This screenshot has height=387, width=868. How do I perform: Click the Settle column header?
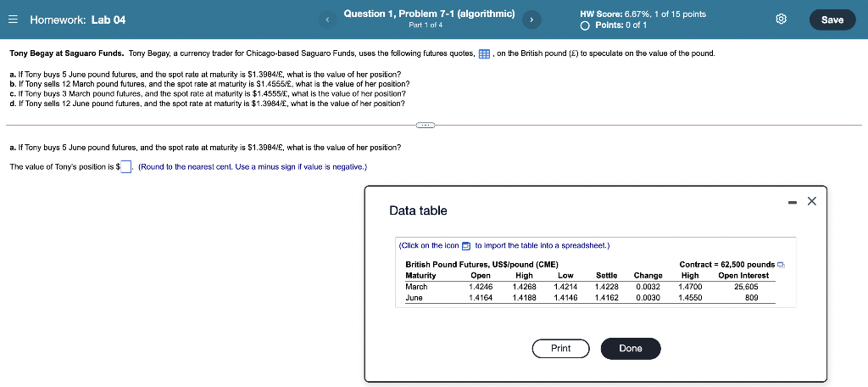(607, 276)
